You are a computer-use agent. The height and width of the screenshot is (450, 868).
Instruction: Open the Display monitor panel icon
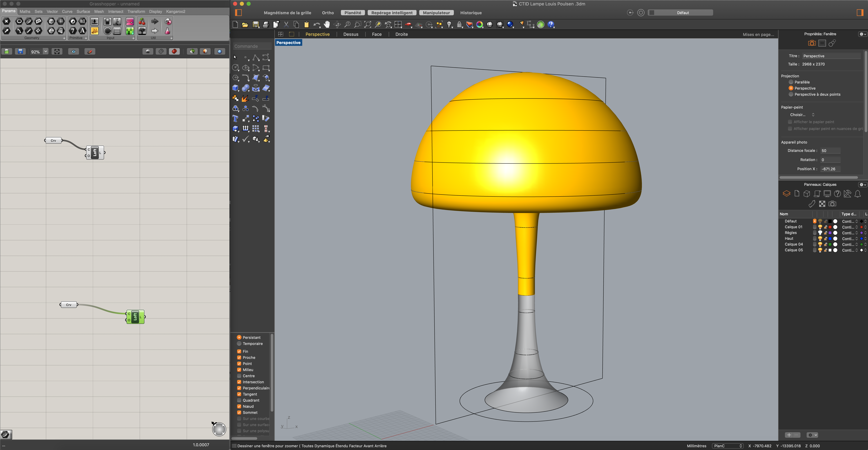(827, 193)
